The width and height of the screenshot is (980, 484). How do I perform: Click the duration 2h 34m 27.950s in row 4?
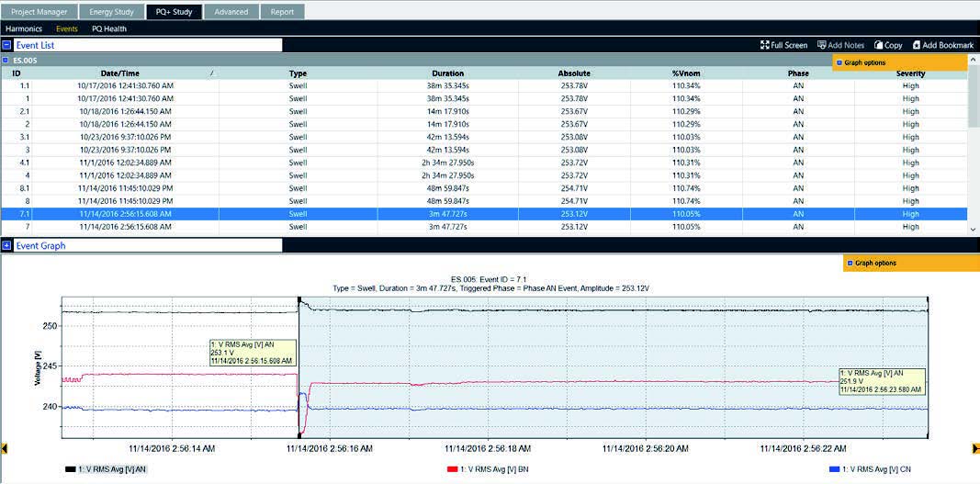point(447,175)
